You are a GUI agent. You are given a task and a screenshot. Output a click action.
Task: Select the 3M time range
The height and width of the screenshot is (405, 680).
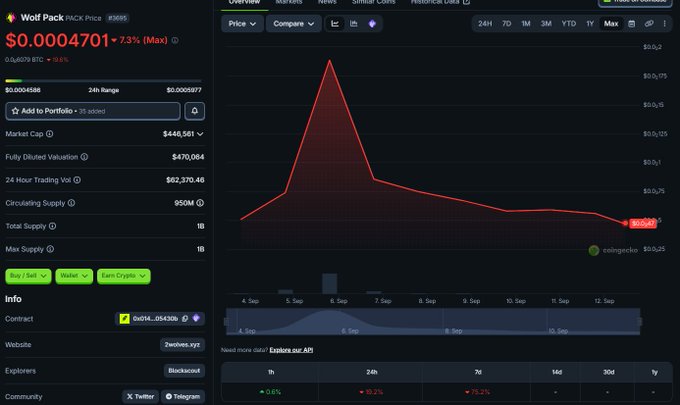tap(546, 24)
